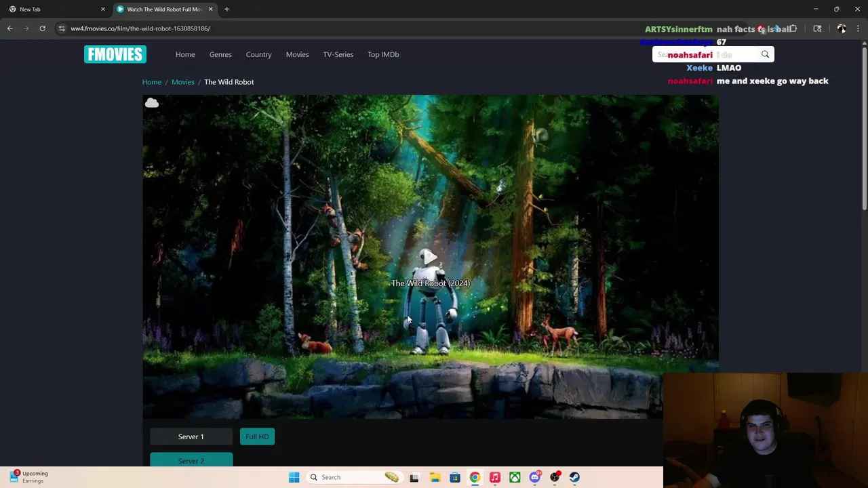Switch to OBS Studio in the taskbar
This screenshot has width=868, height=488.
tap(555, 477)
